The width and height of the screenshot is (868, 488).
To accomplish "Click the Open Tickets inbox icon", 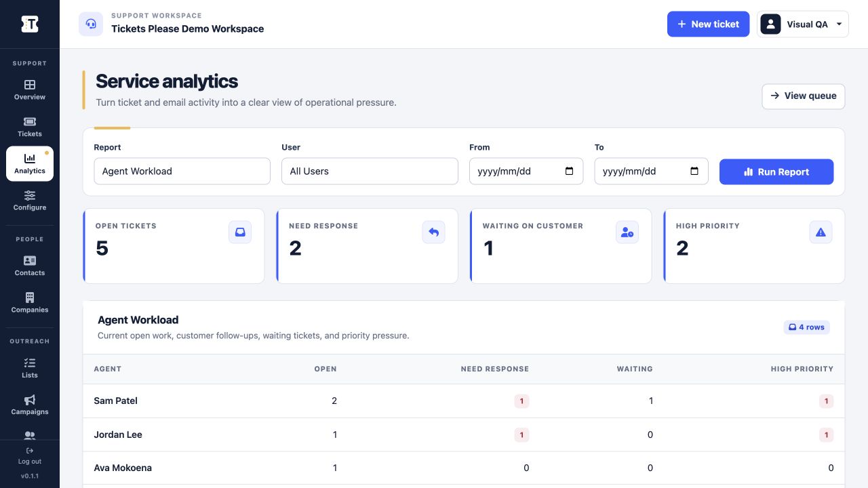I will point(240,232).
